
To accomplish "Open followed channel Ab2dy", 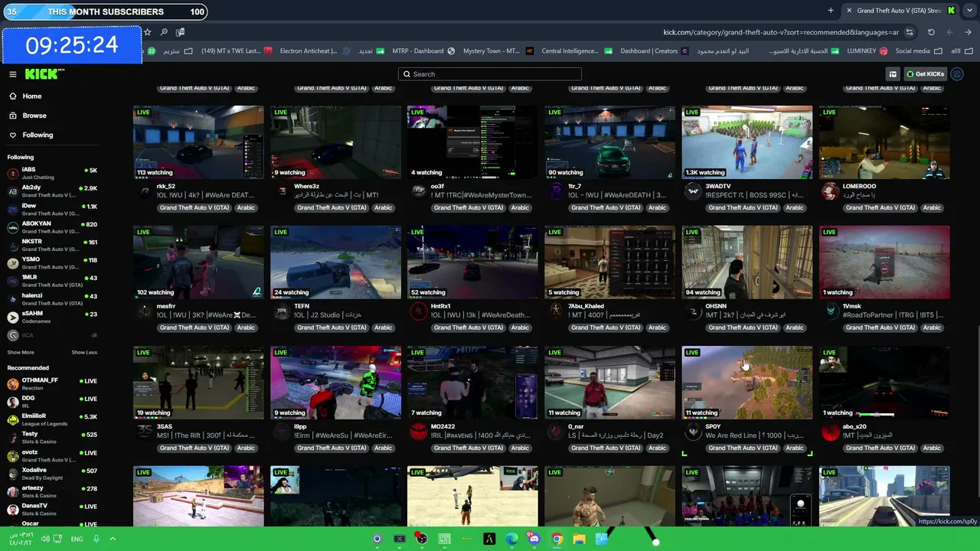I will (x=52, y=191).
